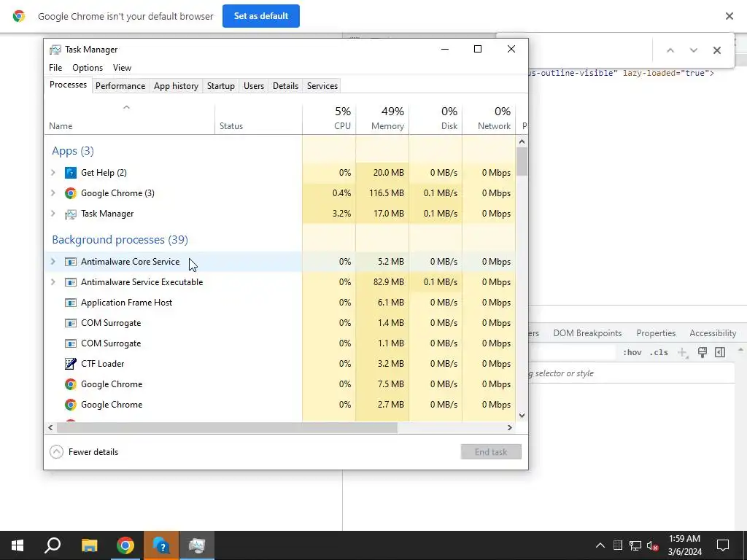Expand the Task Manager process group
This screenshot has height=560, width=747.
point(53,214)
